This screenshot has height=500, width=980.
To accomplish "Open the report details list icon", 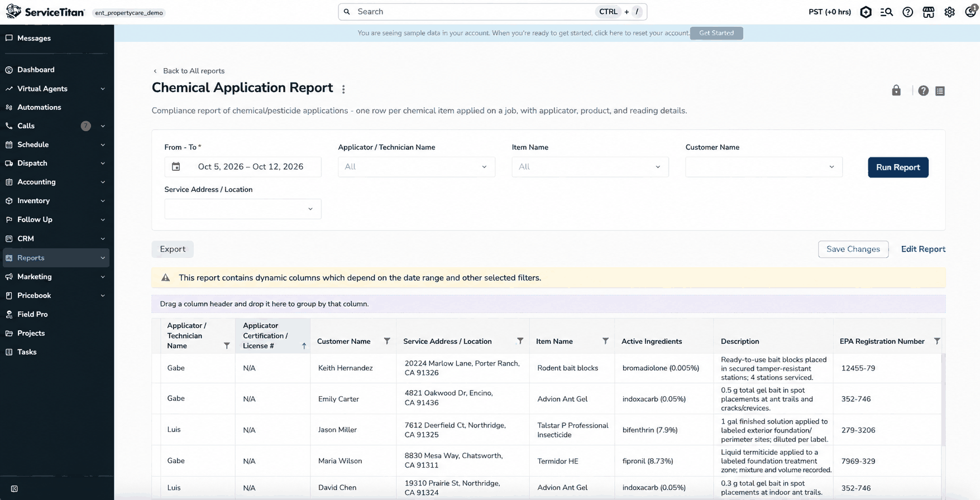I will [940, 90].
